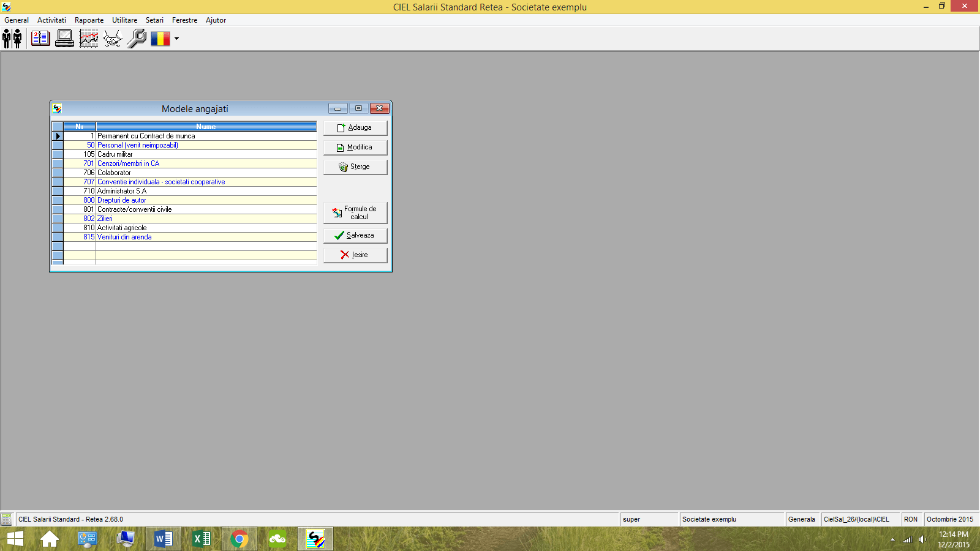Open Chrome from the taskbar
The image size is (980, 551).
coord(239,539)
